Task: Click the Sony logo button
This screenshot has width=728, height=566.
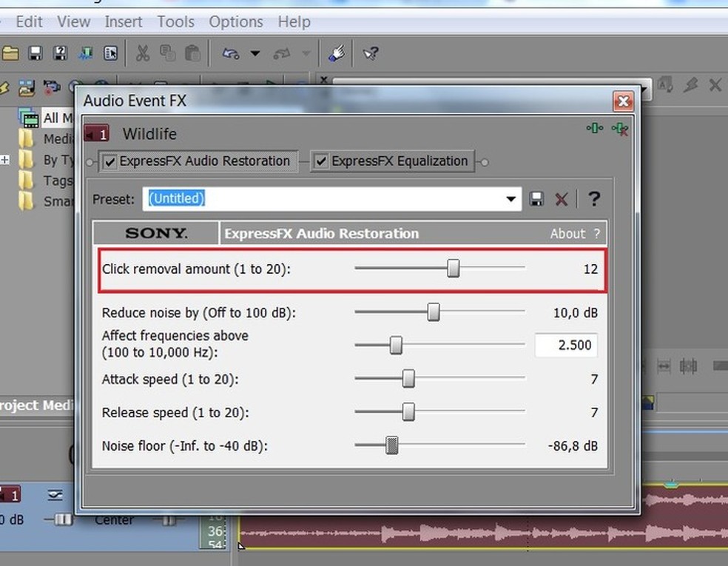Action: [x=156, y=234]
